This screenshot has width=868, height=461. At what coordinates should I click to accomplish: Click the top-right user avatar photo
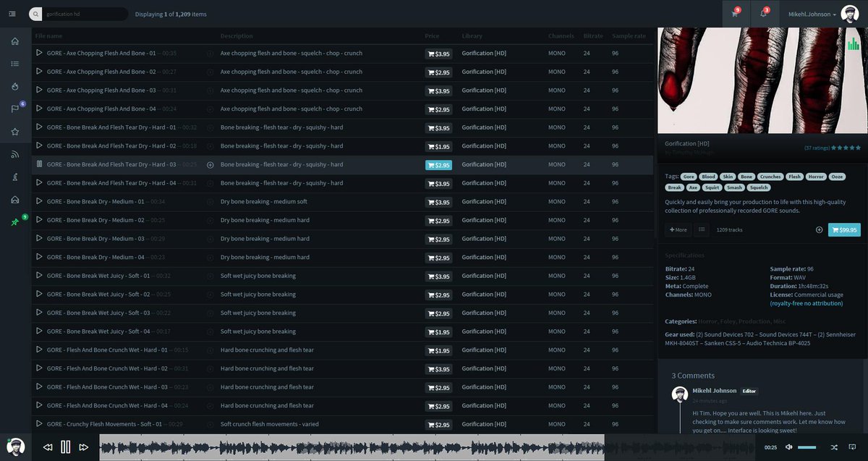pos(850,14)
